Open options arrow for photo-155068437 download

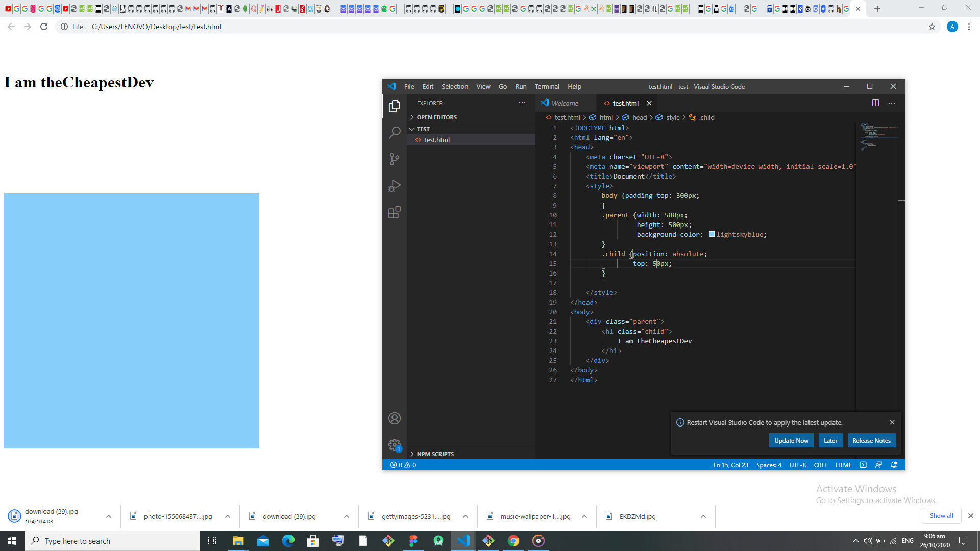[228, 516]
